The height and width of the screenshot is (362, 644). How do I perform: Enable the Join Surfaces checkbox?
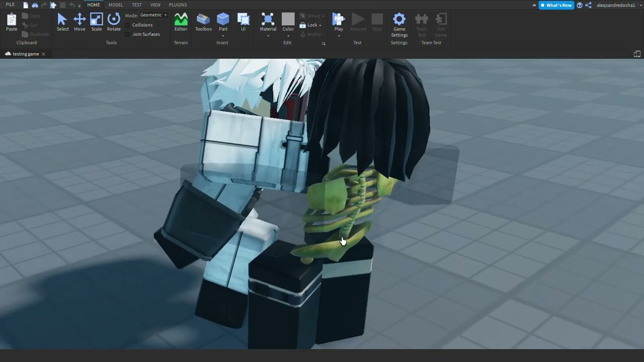(x=128, y=34)
